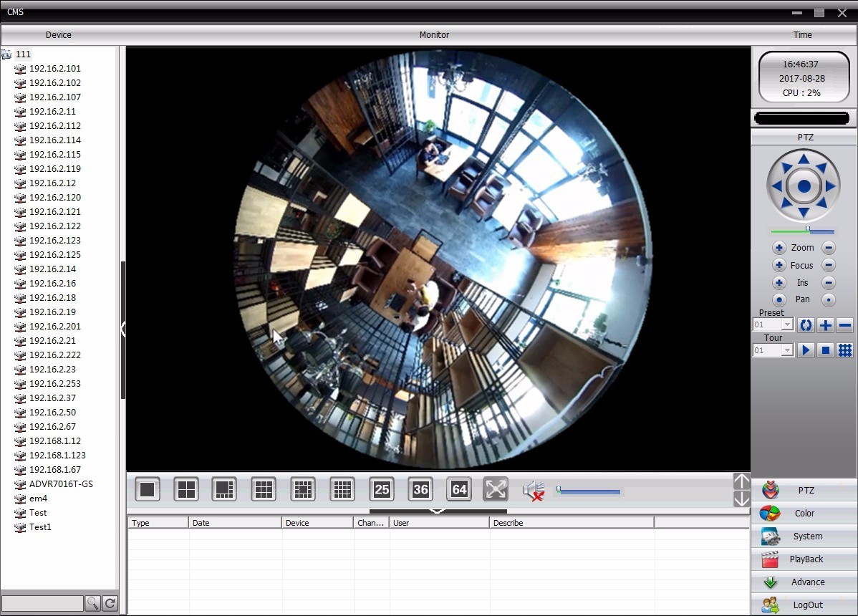Select sixteen-view grid layout

pos(342,490)
